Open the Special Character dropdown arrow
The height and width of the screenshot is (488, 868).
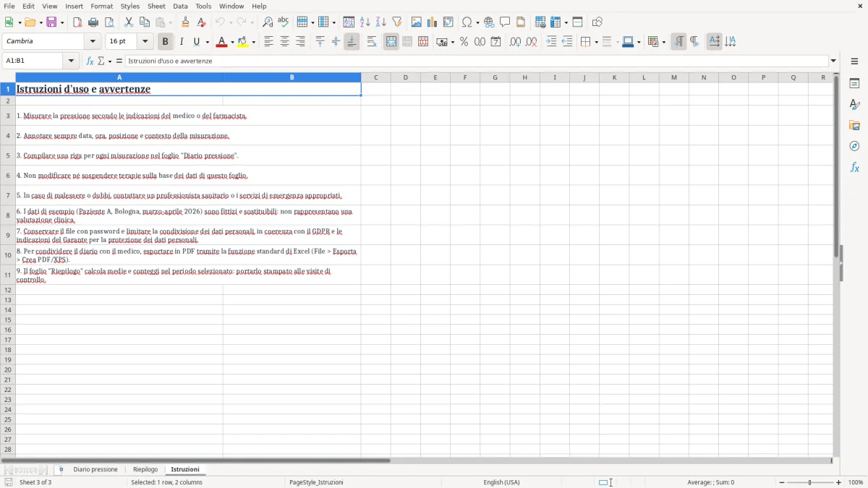477,22
